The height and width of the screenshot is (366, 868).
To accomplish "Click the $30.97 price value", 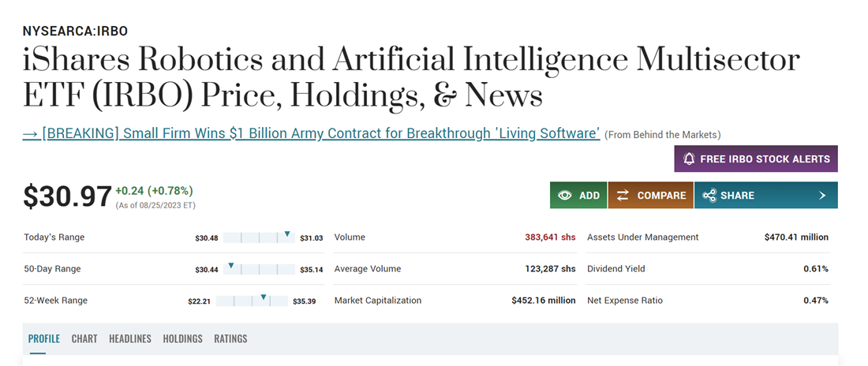I will [x=67, y=196].
